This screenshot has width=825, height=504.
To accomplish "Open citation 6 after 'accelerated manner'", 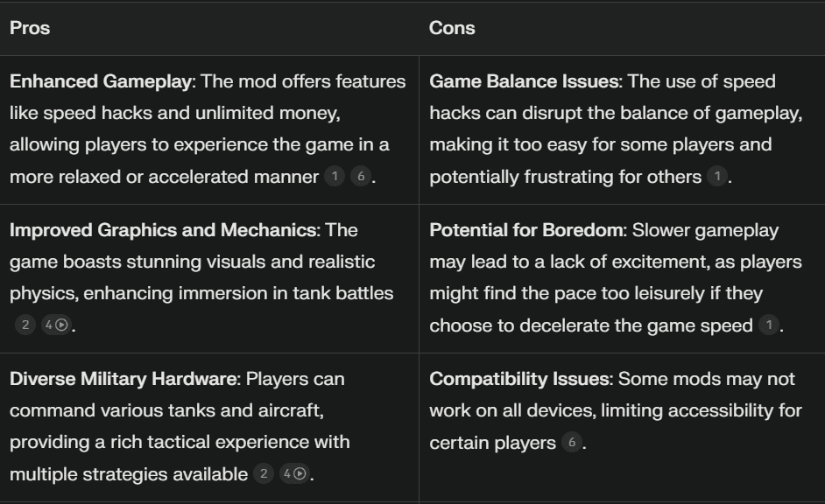I will click(x=361, y=176).
